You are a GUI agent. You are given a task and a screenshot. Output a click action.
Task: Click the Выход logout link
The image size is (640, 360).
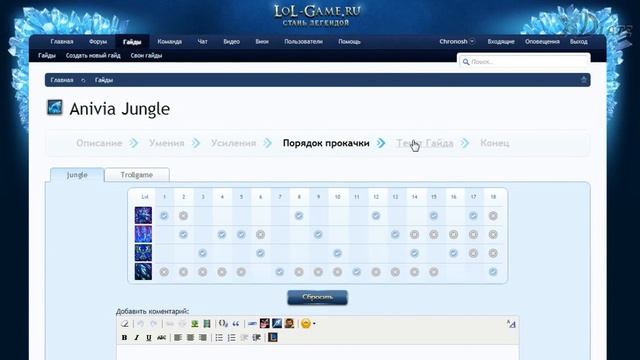click(579, 41)
